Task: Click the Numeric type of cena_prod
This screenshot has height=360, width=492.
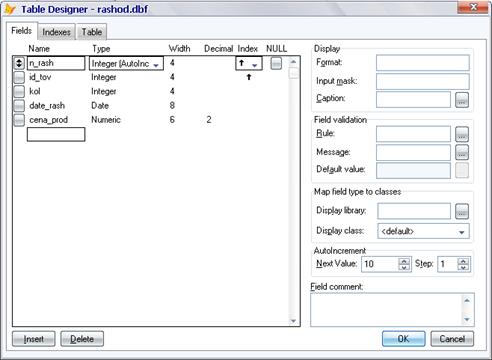Action: pos(106,120)
